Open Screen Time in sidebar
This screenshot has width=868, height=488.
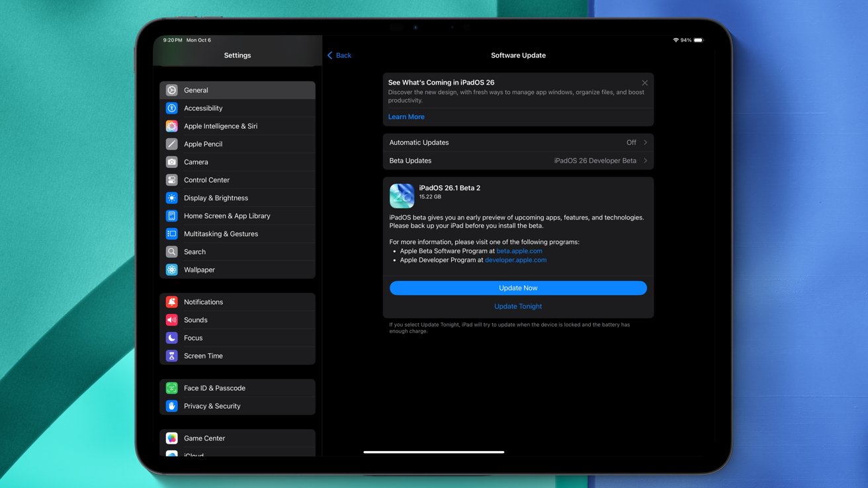click(x=203, y=356)
